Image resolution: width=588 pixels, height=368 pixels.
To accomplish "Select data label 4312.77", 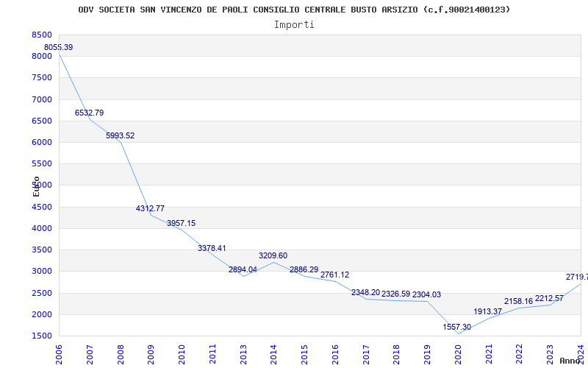I will 151,209.
